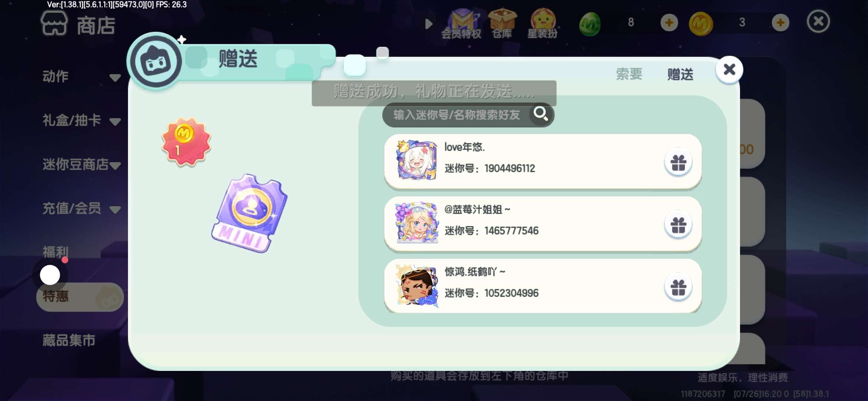Open the 仓库 warehouse box icon
This screenshot has width=868, height=401.
click(502, 24)
